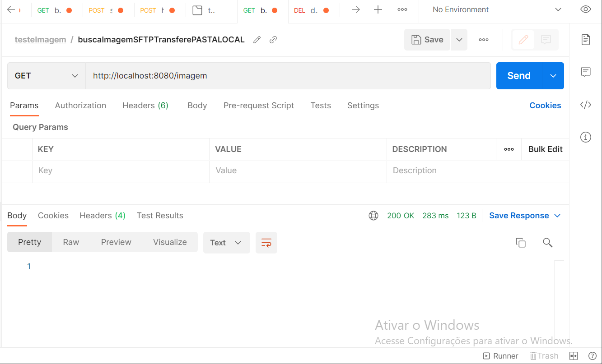Select Pretty response view

pos(30,242)
